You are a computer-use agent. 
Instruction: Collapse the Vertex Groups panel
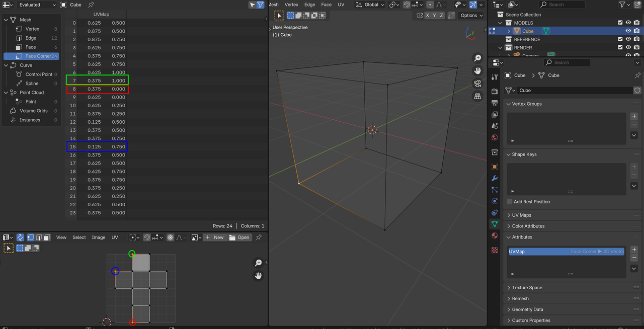(509, 104)
